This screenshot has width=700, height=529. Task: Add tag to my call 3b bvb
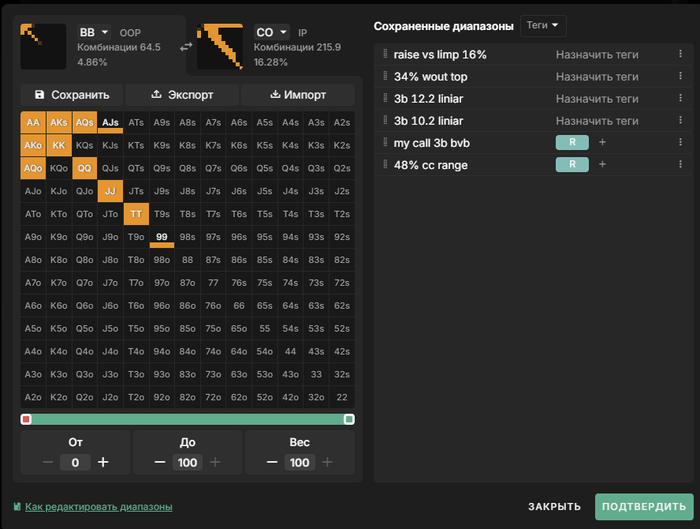[602, 142]
